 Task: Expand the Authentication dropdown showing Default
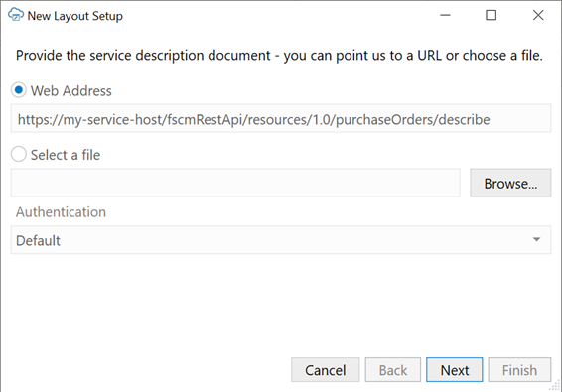281,240
